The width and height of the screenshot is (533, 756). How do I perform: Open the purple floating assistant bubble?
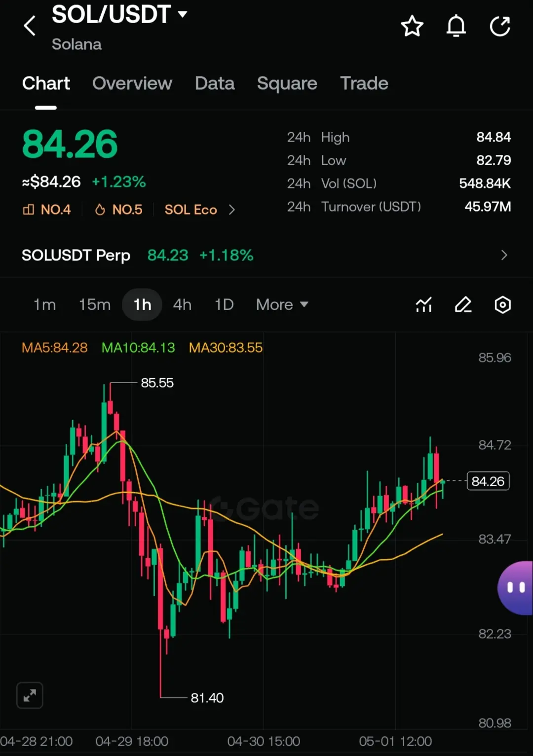tap(515, 588)
